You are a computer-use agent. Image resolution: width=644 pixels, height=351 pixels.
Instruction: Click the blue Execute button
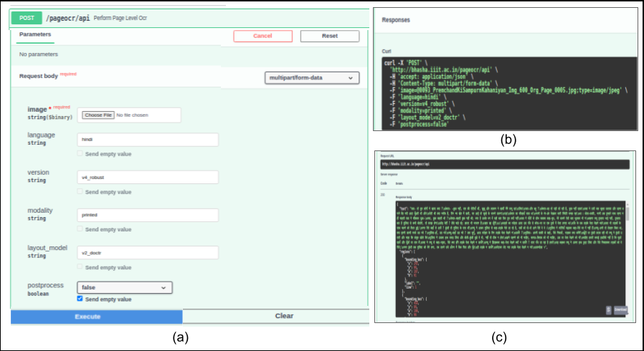pos(97,316)
